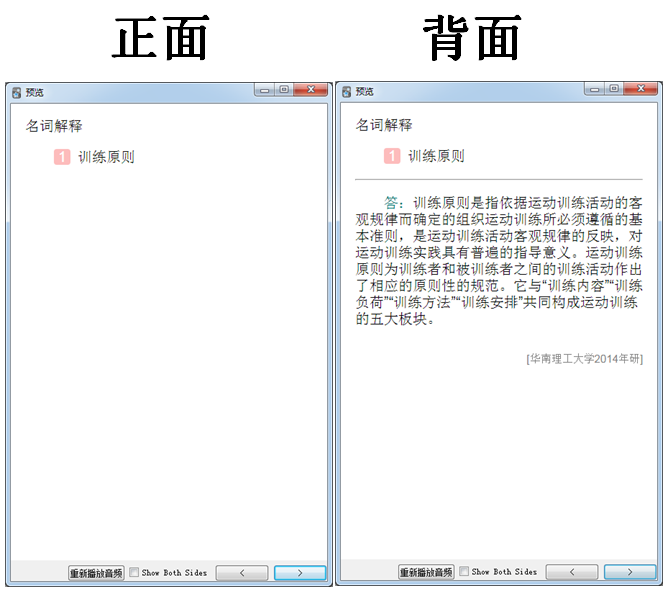Viewport: 666px width, 594px height.
Task: Maximize the right preview window
Action: coord(614,89)
